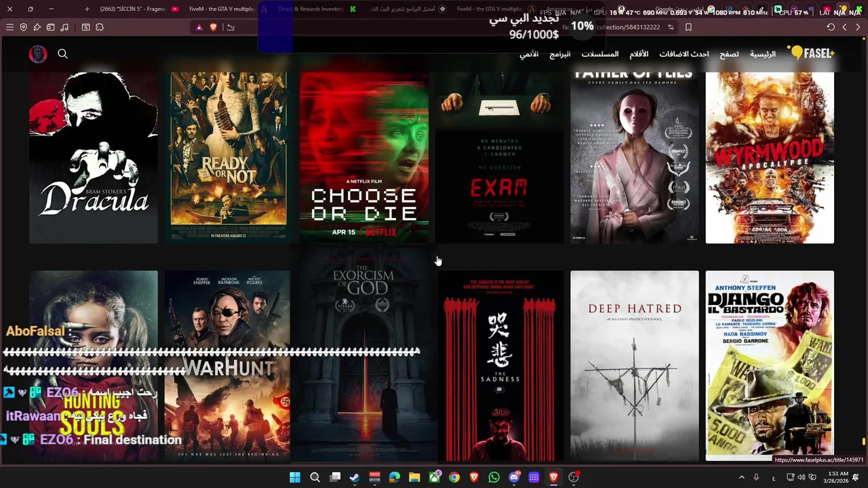The width and height of the screenshot is (868, 488).
Task: Open WhatsApp from the taskbar
Action: click(494, 477)
